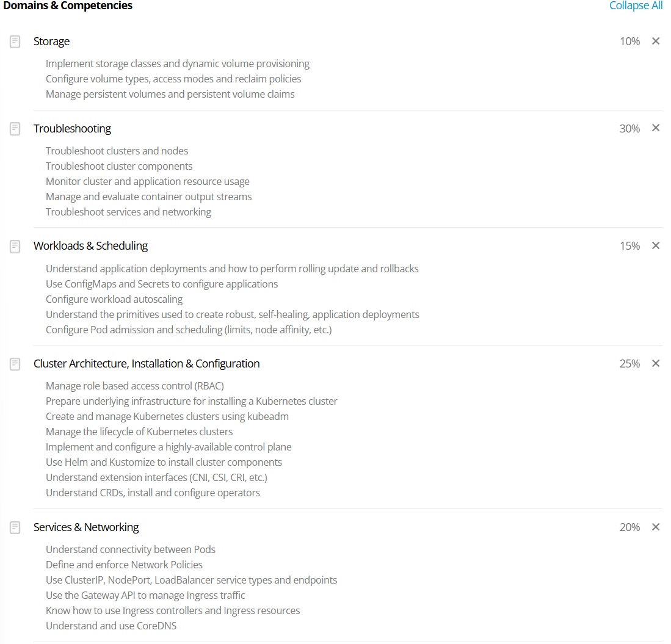Collapse Services & Networking section via X

tap(656, 527)
